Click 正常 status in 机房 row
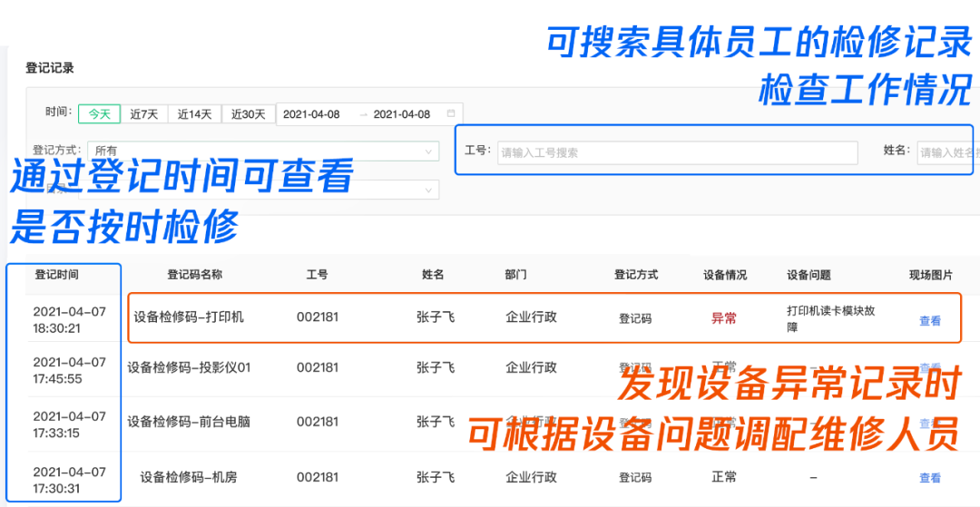The width and height of the screenshot is (980, 507). (x=724, y=477)
